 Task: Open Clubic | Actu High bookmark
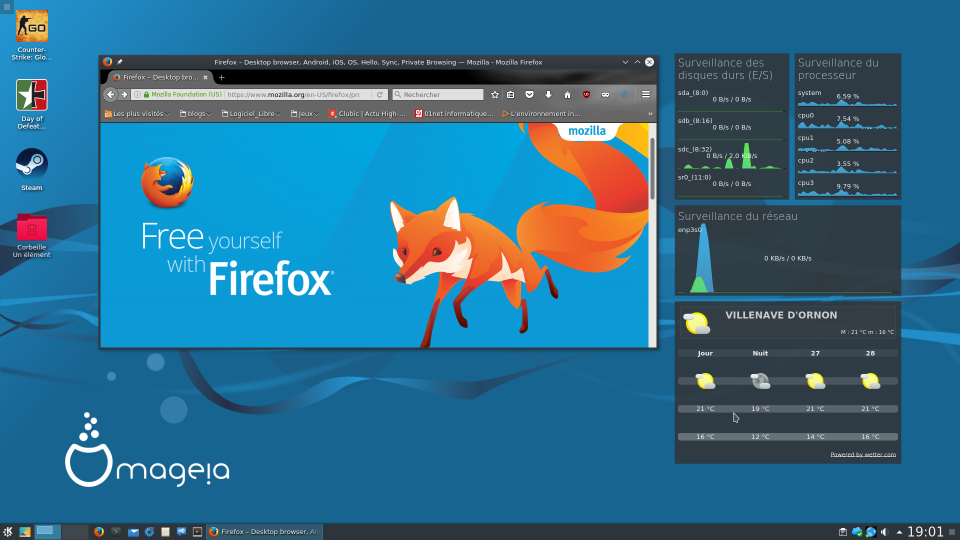367,113
